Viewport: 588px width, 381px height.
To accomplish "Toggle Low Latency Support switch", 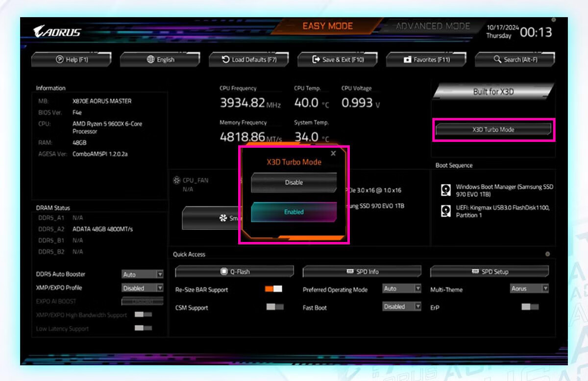I will tap(143, 328).
